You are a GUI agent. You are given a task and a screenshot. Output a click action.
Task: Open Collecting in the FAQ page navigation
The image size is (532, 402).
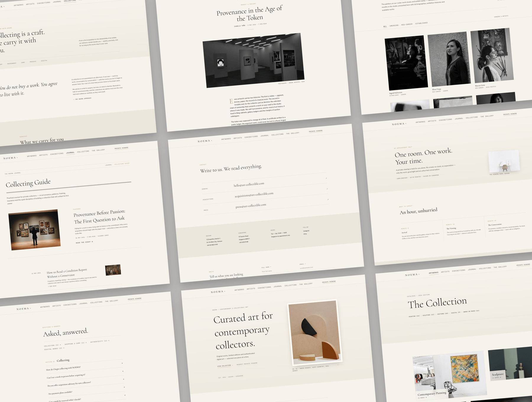[x=96, y=302]
